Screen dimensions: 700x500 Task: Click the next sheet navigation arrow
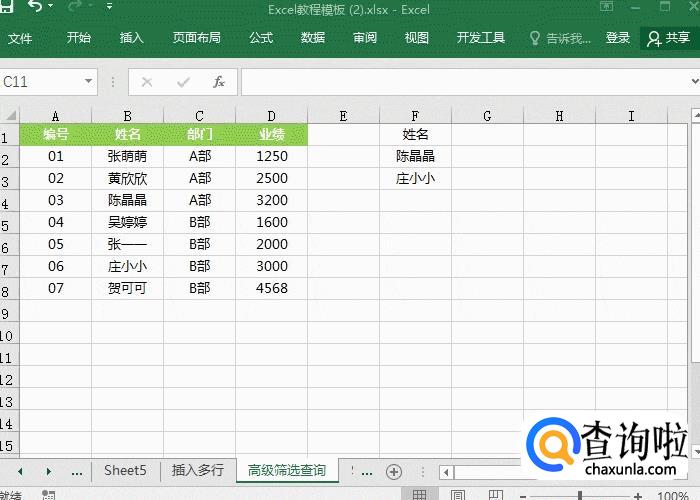(49, 471)
